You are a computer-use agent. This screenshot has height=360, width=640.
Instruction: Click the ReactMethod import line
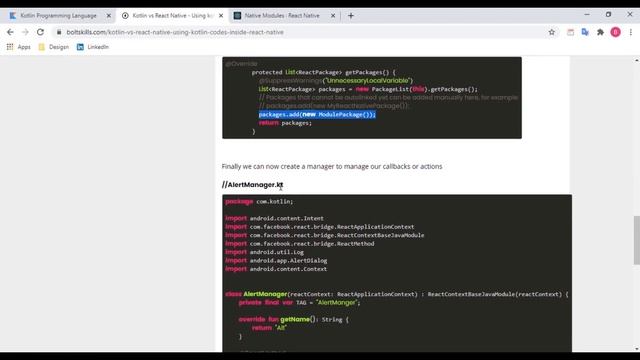click(x=300, y=244)
